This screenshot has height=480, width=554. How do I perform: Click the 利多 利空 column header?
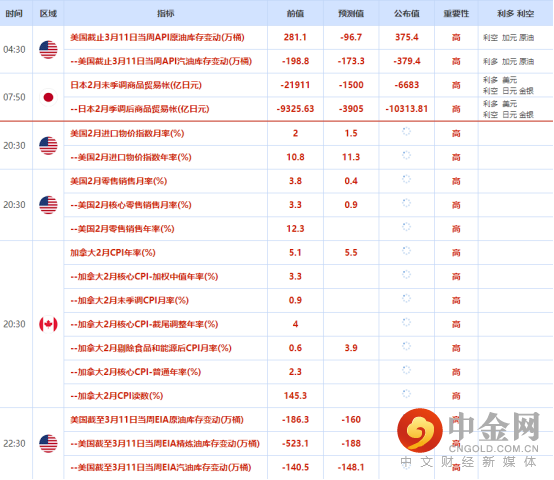pyautogui.click(x=515, y=13)
